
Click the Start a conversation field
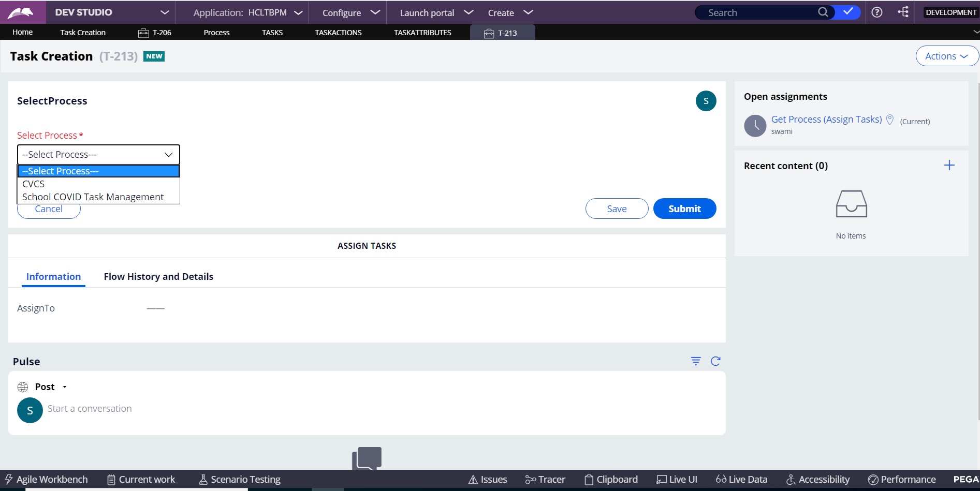click(90, 409)
